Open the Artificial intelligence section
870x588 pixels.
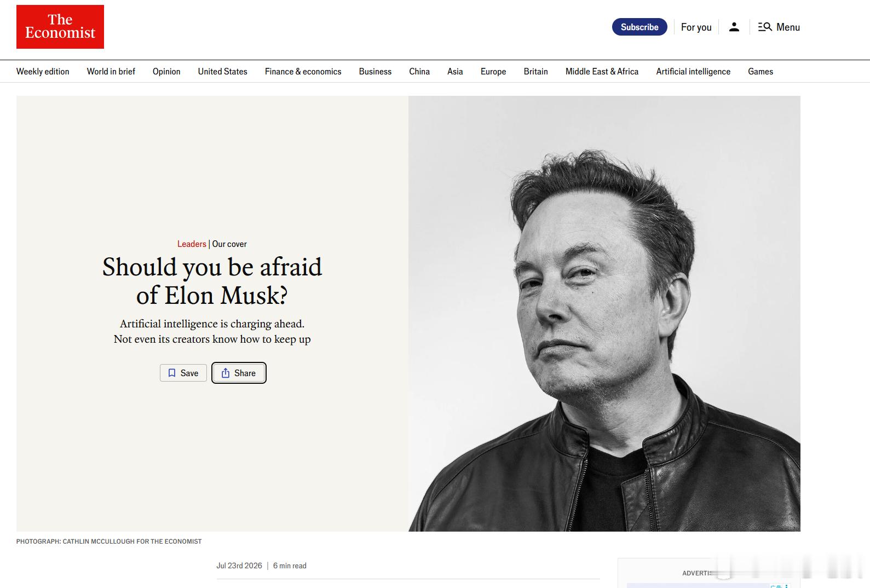tap(693, 71)
